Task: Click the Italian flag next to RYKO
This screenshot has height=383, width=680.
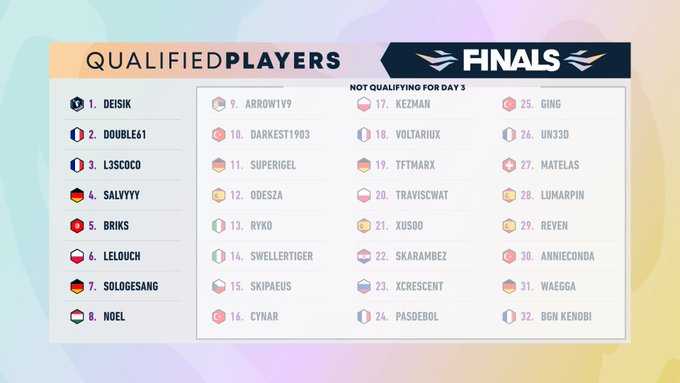Action: click(219, 226)
